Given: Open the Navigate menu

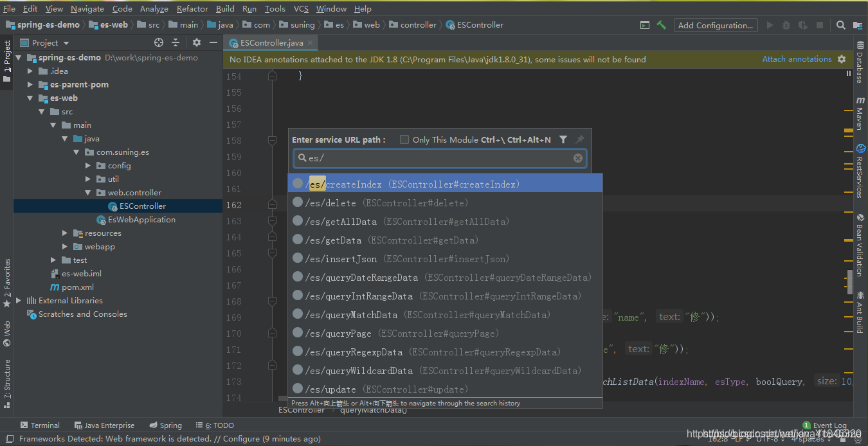Looking at the screenshot, I should [x=87, y=9].
